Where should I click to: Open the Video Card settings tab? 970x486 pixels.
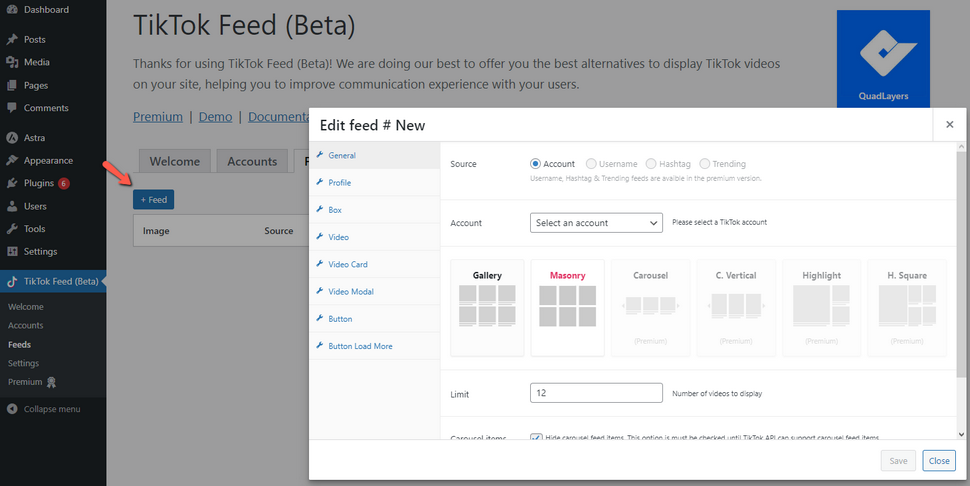pyautogui.click(x=348, y=264)
